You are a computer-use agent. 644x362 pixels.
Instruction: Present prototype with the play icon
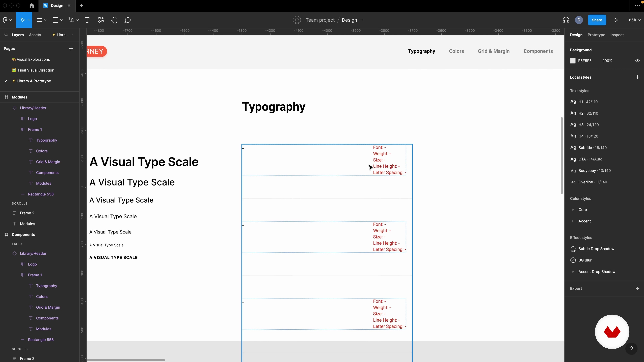[x=616, y=20]
